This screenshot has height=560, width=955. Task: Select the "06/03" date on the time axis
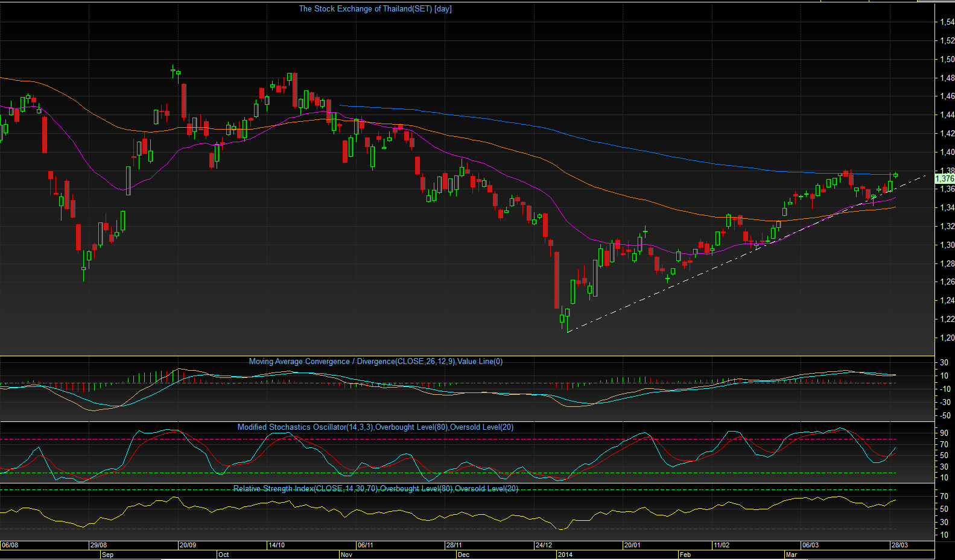pyautogui.click(x=810, y=545)
